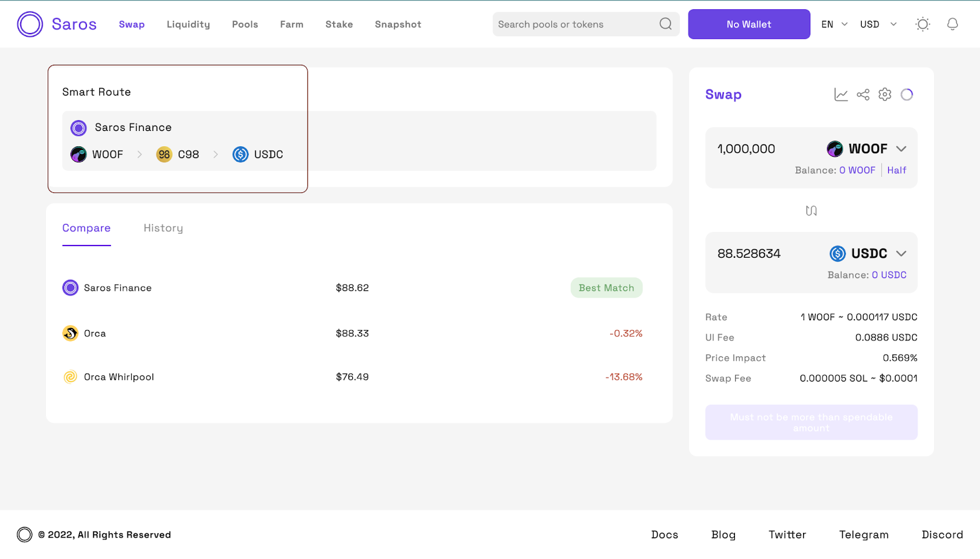
Task: Click Saros Finance icon in Smart Route
Action: 78,128
